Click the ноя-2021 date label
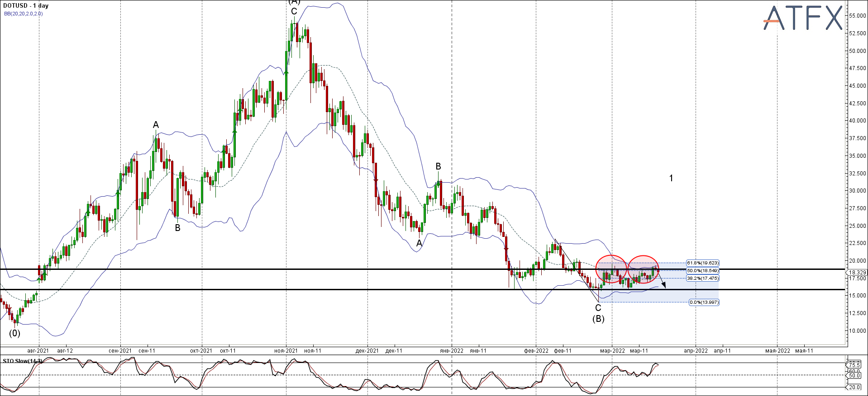This screenshot has height=396, width=868. pos(286,350)
